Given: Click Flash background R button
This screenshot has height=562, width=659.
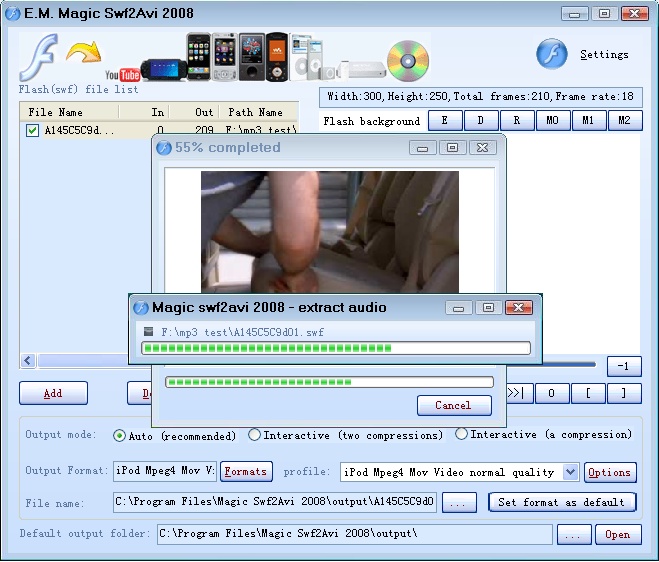Looking at the screenshot, I should tap(517, 121).
